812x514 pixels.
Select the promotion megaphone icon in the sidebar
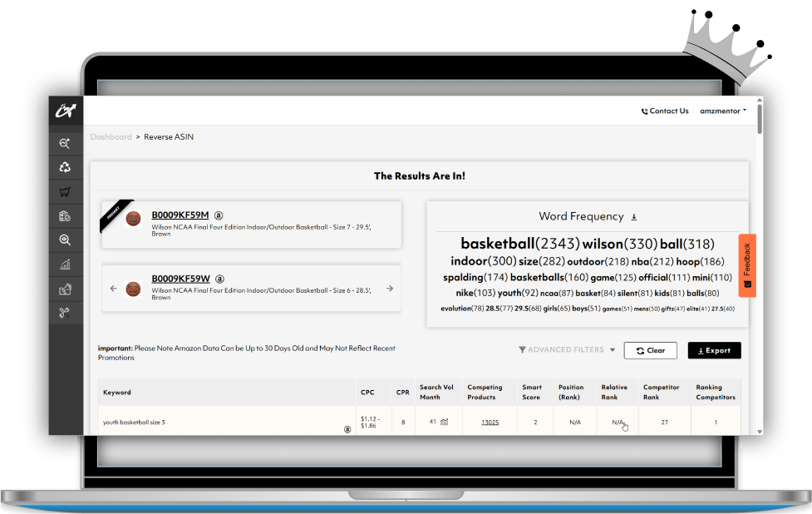point(66,288)
